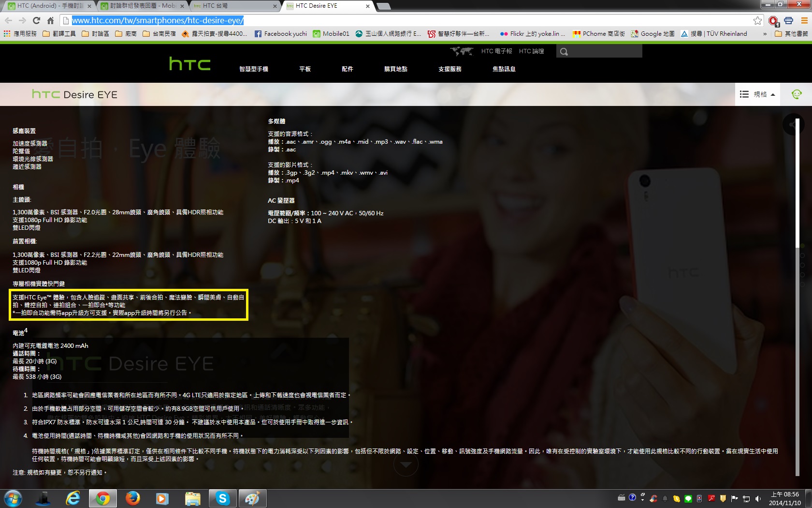Open the AdBlock extension icon
This screenshot has height=508, width=812.
pos(773,21)
